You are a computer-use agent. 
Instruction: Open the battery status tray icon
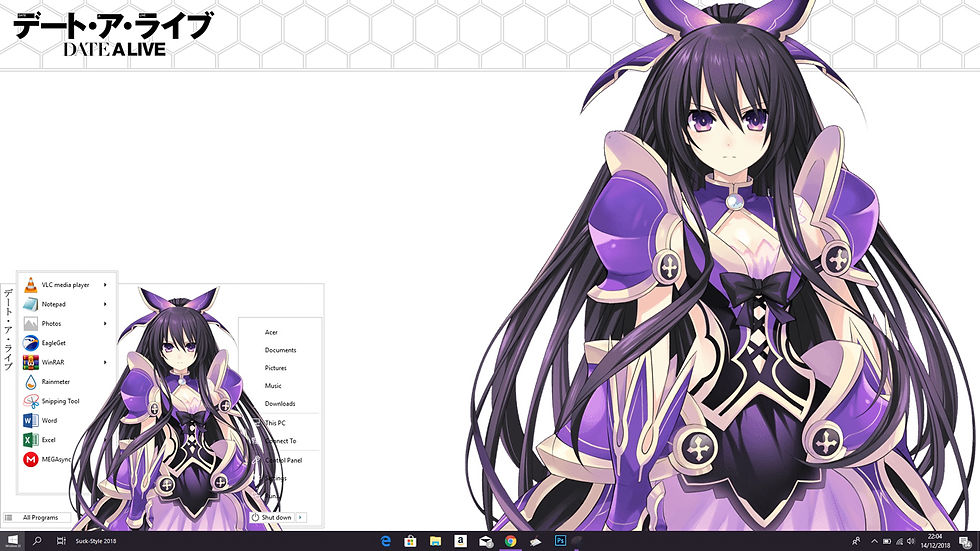tap(886, 542)
